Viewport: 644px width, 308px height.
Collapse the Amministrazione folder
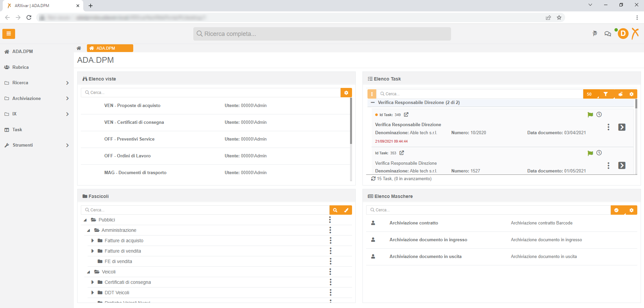pos(89,230)
